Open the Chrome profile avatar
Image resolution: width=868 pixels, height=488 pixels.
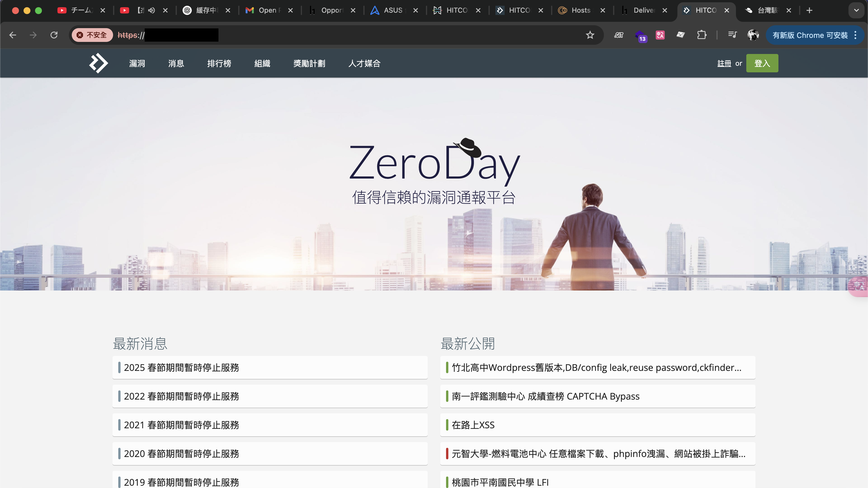(x=753, y=35)
